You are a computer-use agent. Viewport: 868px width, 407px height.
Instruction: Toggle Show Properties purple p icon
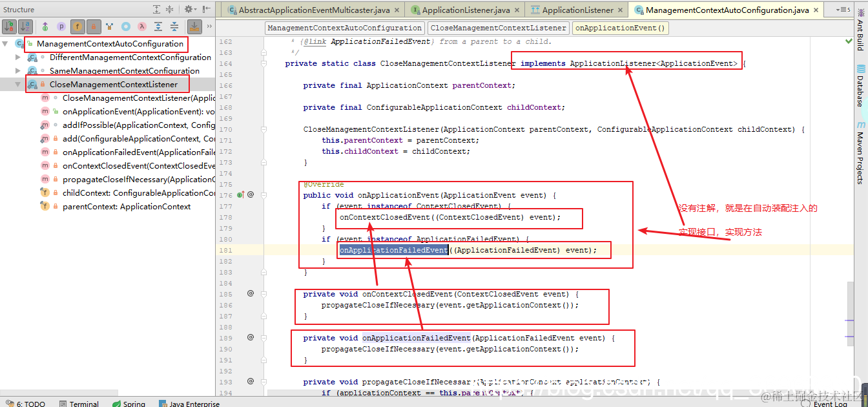tap(61, 26)
